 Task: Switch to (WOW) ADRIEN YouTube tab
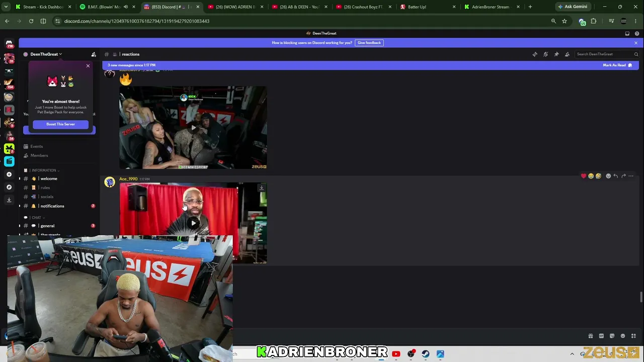click(x=235, y=7)
